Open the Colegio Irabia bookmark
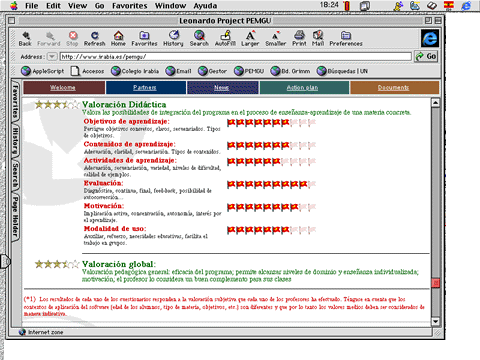 coord(135,71)
